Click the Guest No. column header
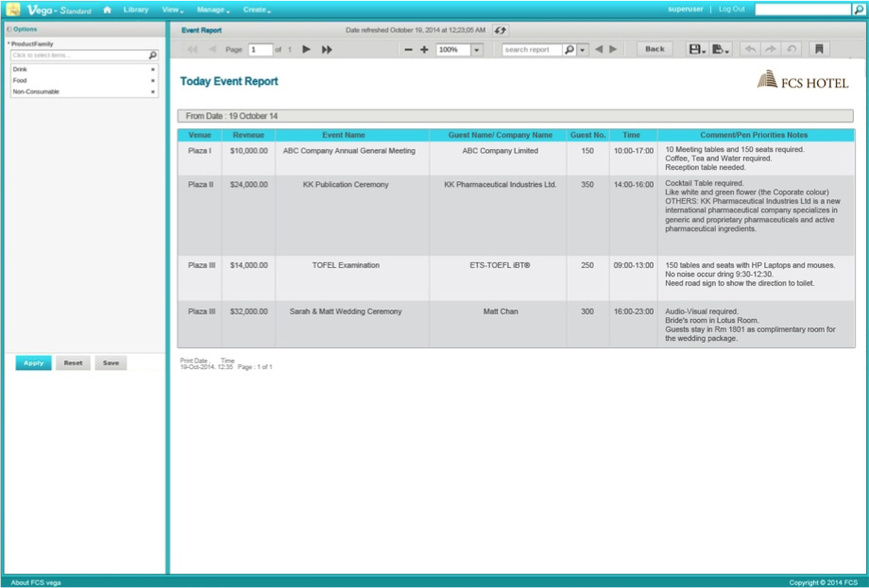 [x=588, y=135]
